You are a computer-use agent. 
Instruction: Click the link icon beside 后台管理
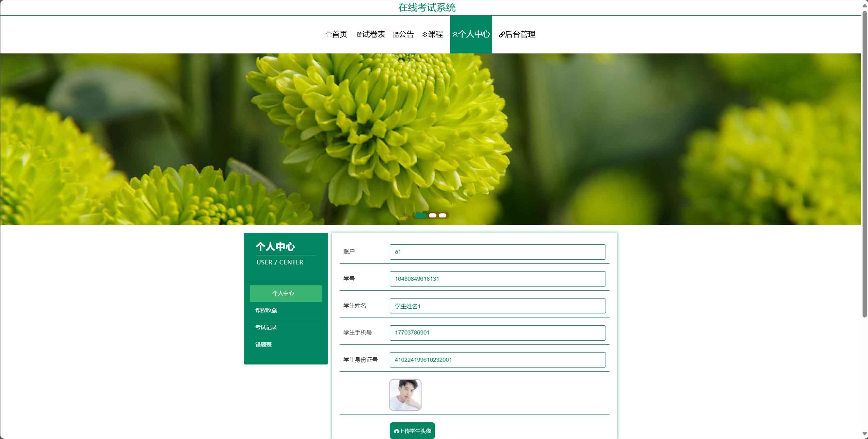(502, 34)
